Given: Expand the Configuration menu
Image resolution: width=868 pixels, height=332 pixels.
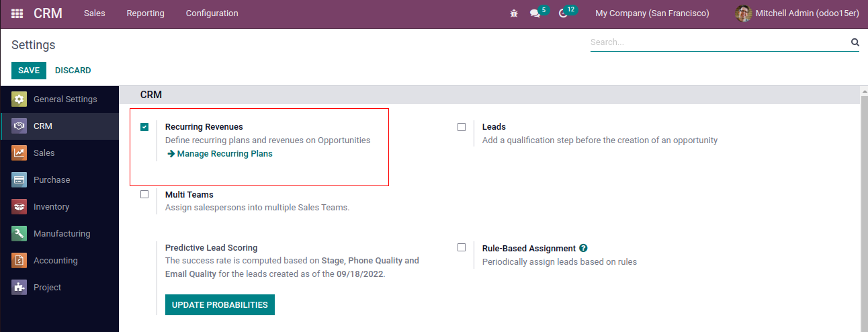Looking at the screenshot, I should point(212,13).
